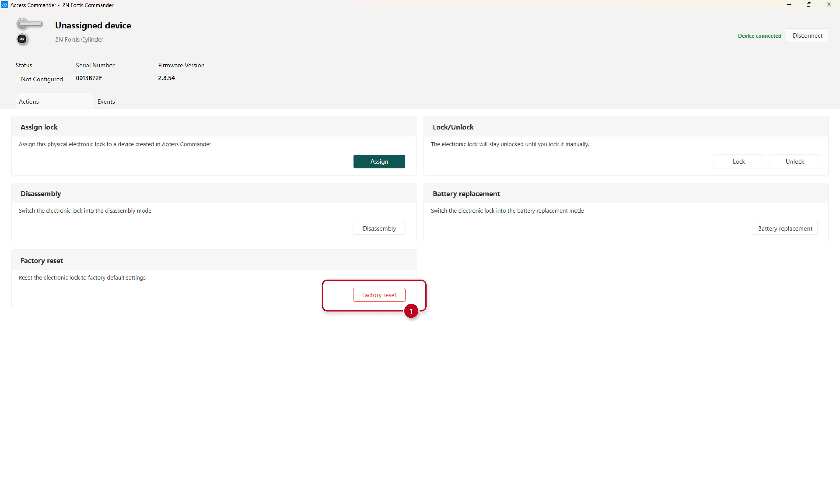The width and height of the screenshot is (840, 504).
Task: Click the 'disassembly mode' description text
Action: [85, 211]
